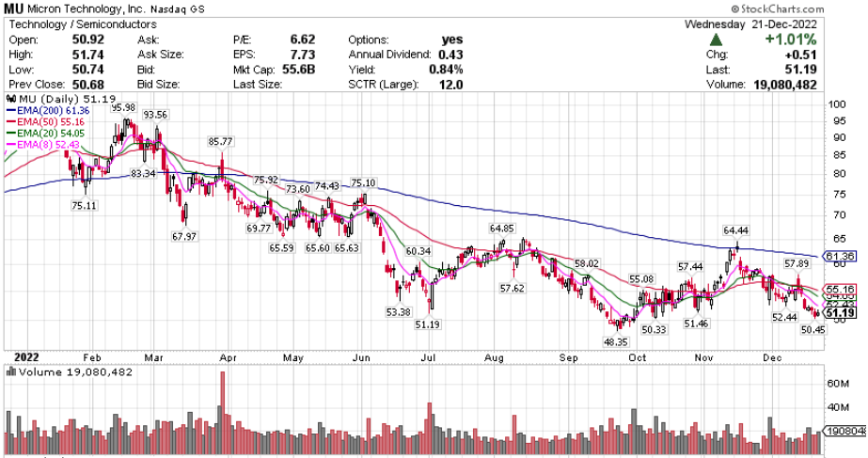Click the 73.60 price label

point(298,189)
